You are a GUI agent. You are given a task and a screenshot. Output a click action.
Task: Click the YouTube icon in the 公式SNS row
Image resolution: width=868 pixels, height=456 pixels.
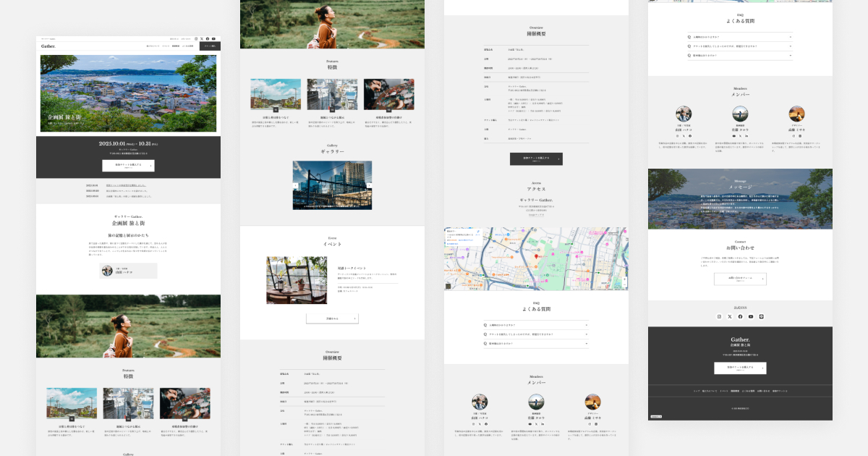pyautogui.click(x=750, y=316)
